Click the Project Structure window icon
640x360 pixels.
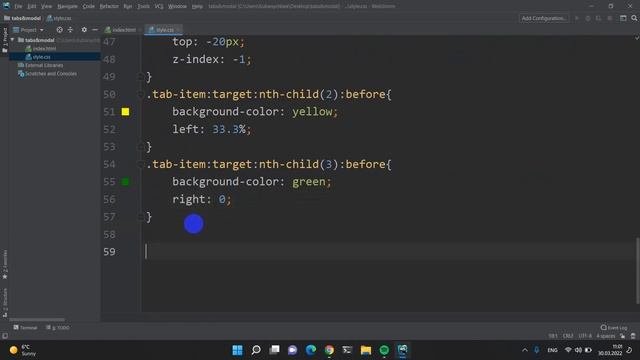(623, 18)
